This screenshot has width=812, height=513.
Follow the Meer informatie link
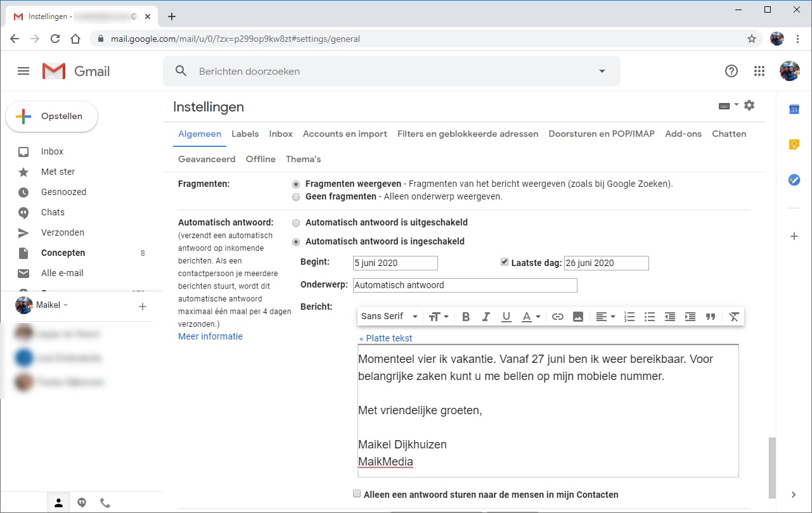(210, 336)
